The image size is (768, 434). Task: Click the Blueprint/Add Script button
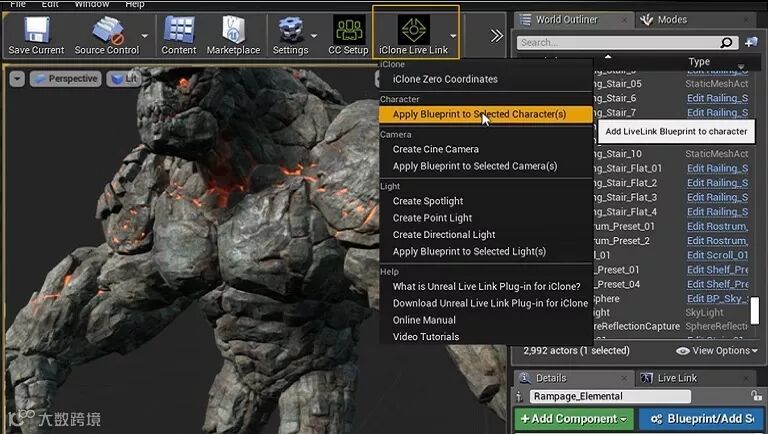[x=700, y=419]
